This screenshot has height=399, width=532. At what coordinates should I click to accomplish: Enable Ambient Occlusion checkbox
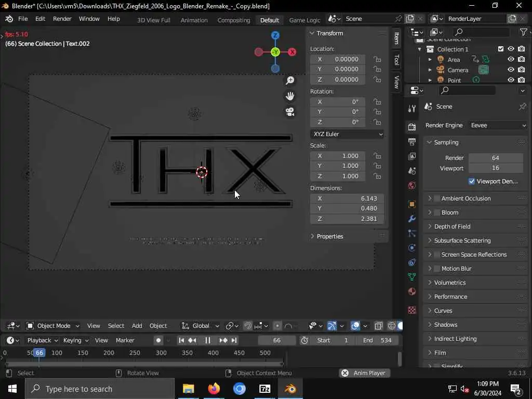[x=437, y=198]
